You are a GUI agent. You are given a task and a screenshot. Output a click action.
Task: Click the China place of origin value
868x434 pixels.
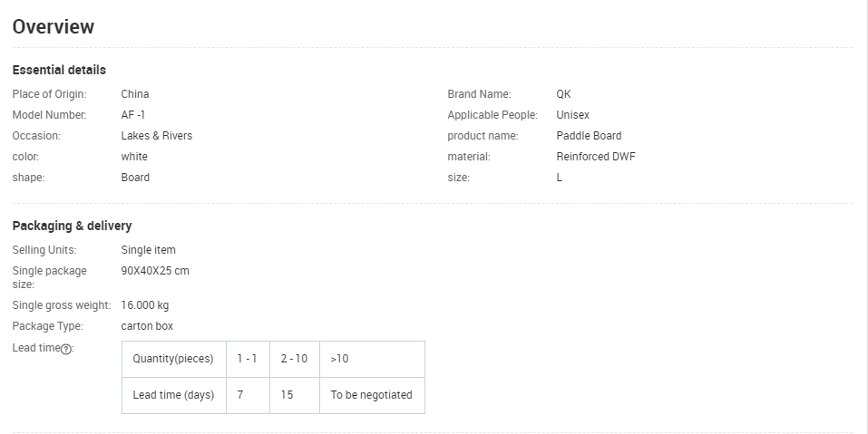tap(135, 94)
